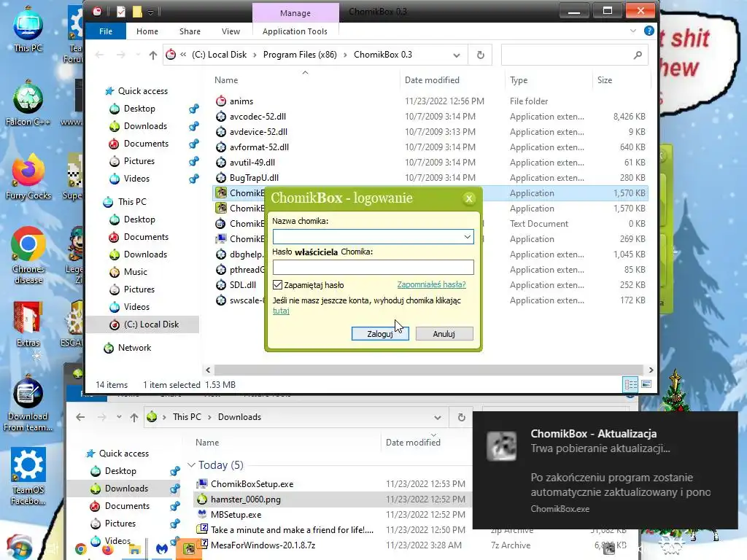Open the Application Tools tab
The height and width of the screenshot is (560, 747).
295,31
